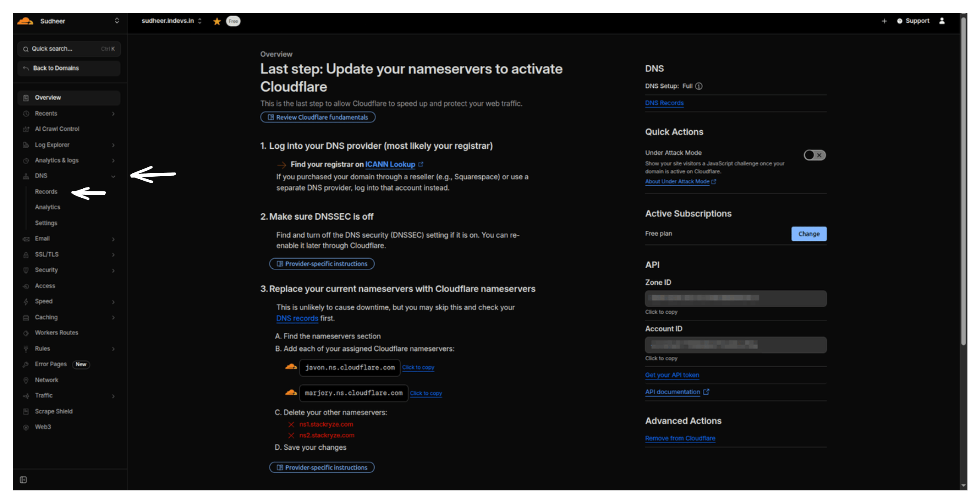Open the user profile icon

(942, 21)
